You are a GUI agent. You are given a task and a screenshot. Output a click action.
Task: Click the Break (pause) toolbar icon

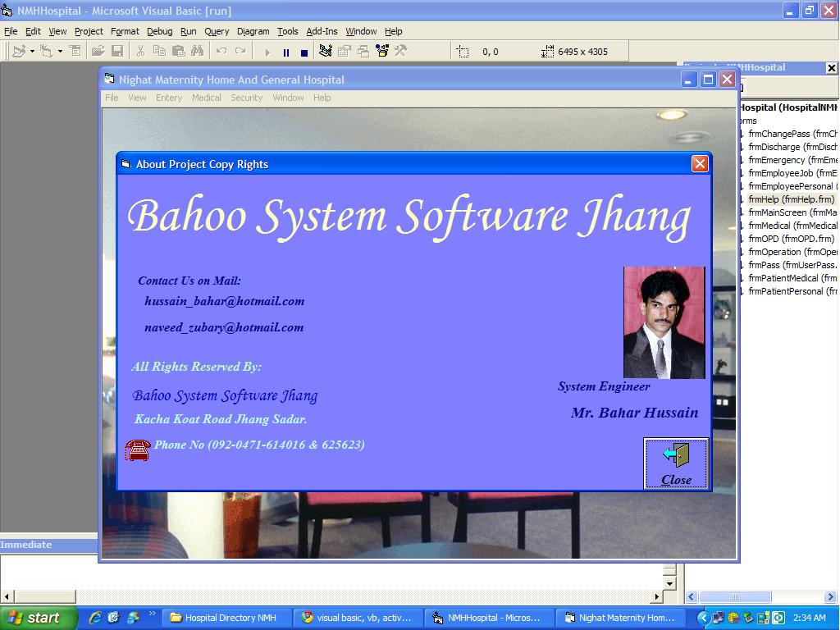click(x=285, y=52)
